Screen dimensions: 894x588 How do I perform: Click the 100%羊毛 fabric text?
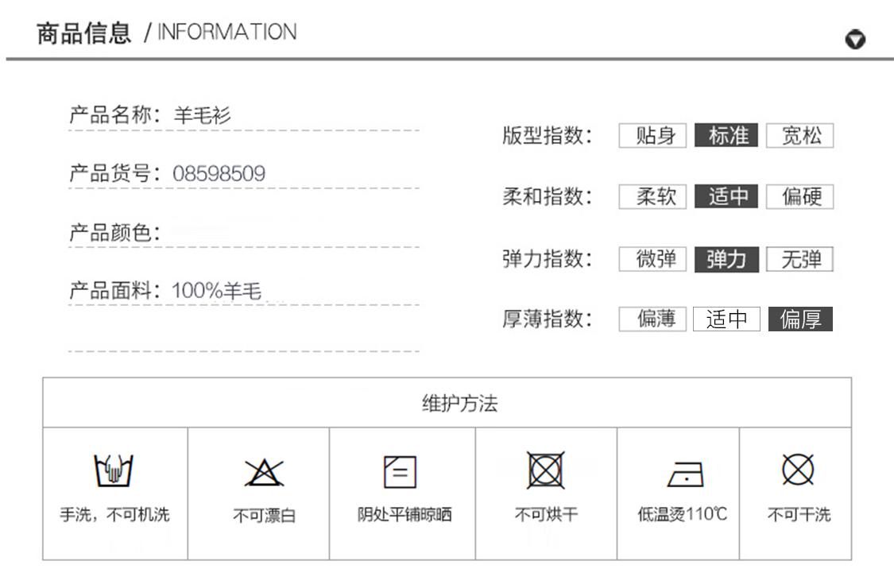pos(217,291)
